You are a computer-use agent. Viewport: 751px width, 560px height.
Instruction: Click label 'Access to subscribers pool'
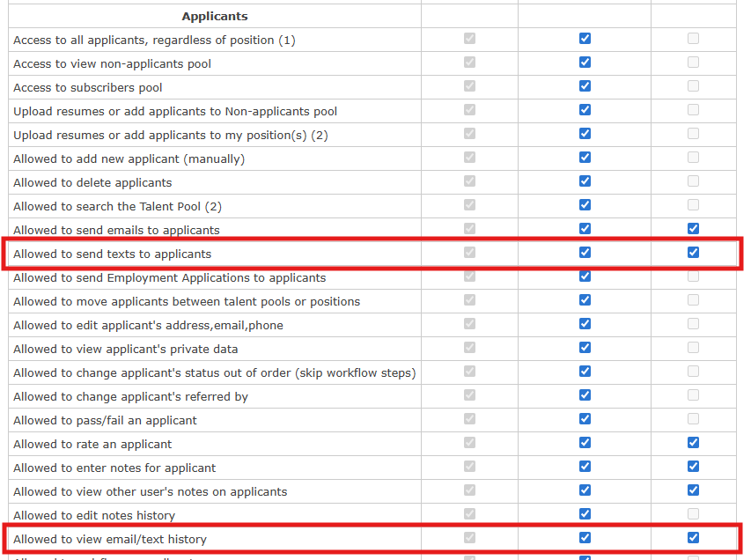tap(88, 88)
